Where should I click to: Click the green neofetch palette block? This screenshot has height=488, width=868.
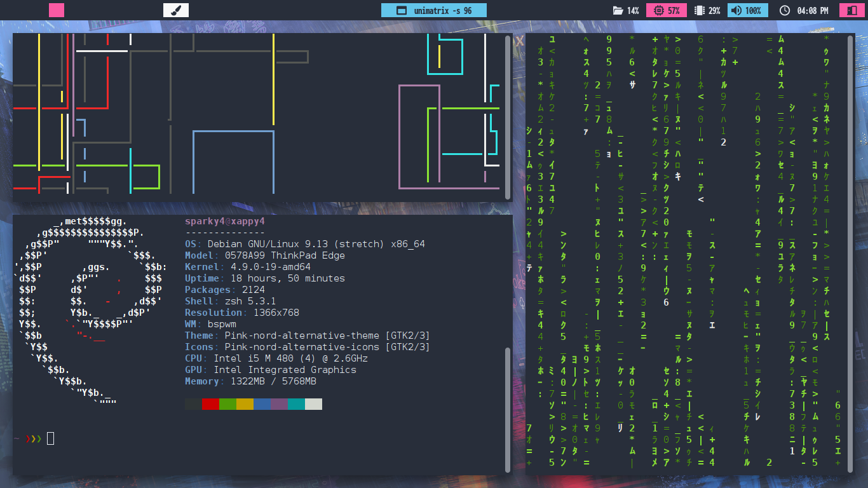tap(227, 404)
